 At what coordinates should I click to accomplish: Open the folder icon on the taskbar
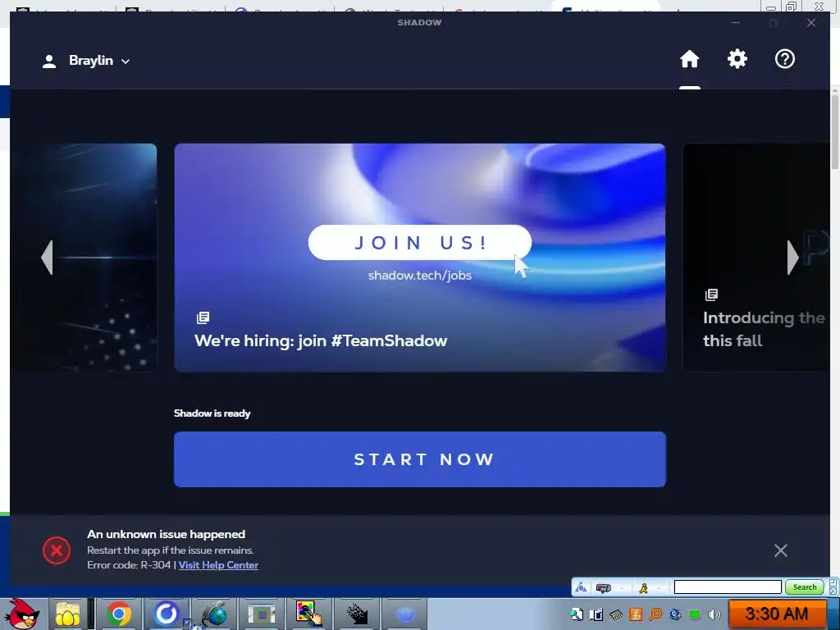pos(67,614)
